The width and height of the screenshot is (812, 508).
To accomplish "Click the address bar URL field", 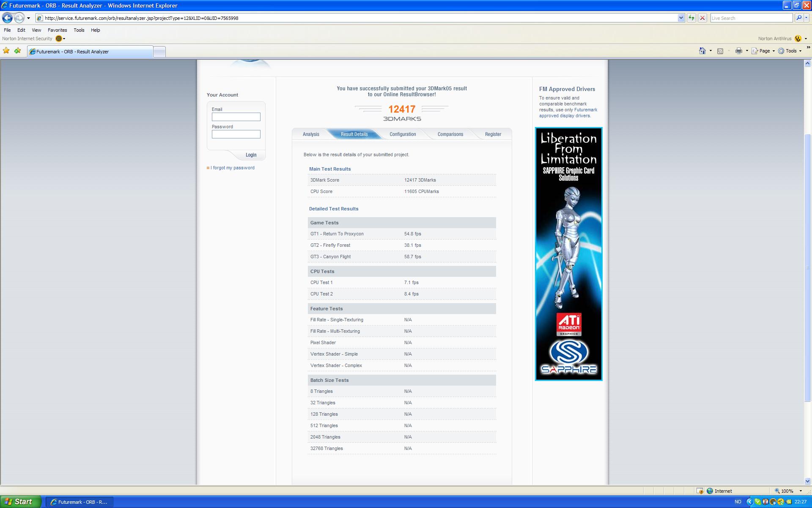I will pos(359,18).
